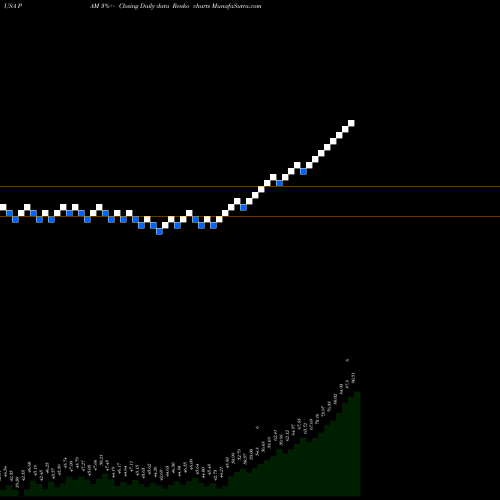Click the upper orange horizontal level line
This screenshot has width=500, height=500.
(250, 186)
